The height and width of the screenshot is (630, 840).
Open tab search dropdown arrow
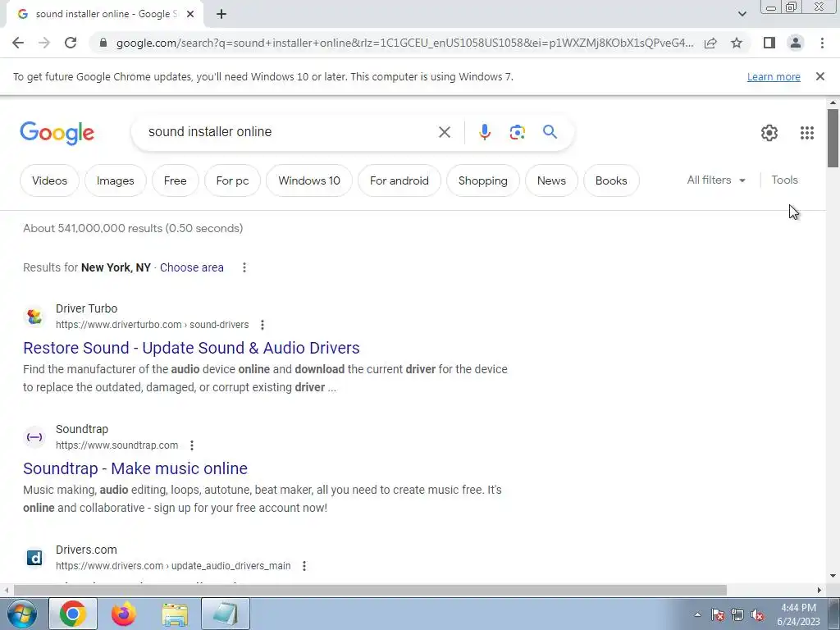pyautogui.click(x=742, y=14)
